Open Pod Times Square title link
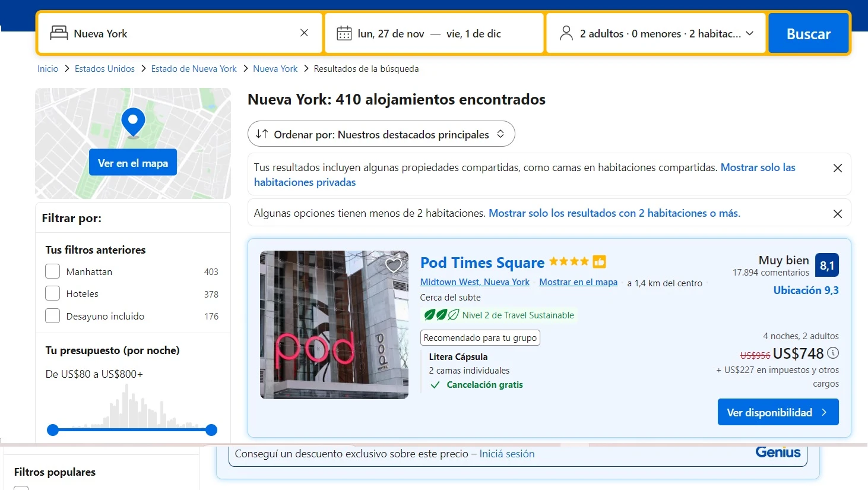This screenshot has width=868, height=490. 482,263
